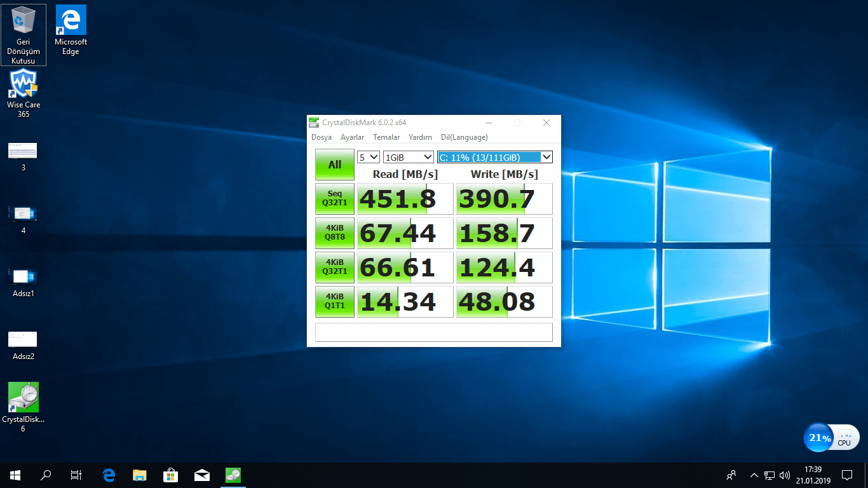Click the 4KiB Q1T1 write result 48.08
The height and width of the screenshot is (488, 868).
point(505,302)
